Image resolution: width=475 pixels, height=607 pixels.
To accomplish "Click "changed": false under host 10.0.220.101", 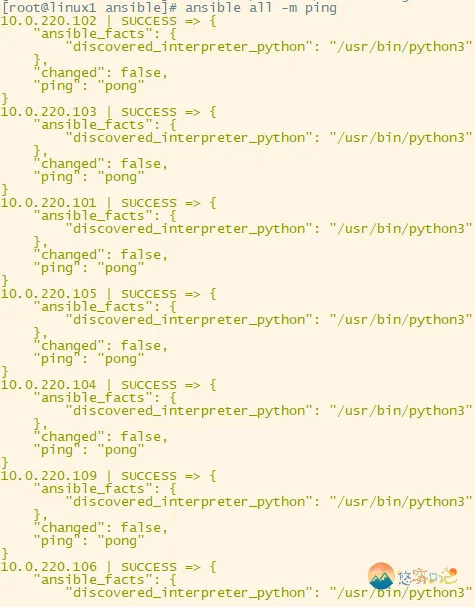I will pyautogui.click(x=101, y=255).
